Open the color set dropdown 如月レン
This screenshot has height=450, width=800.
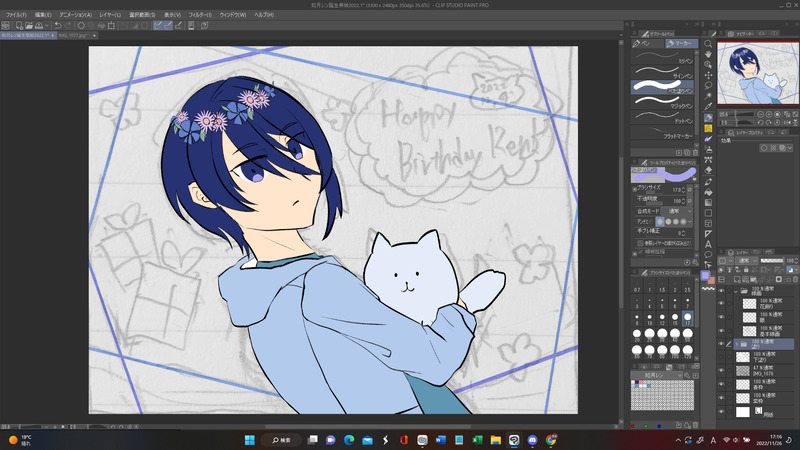[x=658, y=376]
